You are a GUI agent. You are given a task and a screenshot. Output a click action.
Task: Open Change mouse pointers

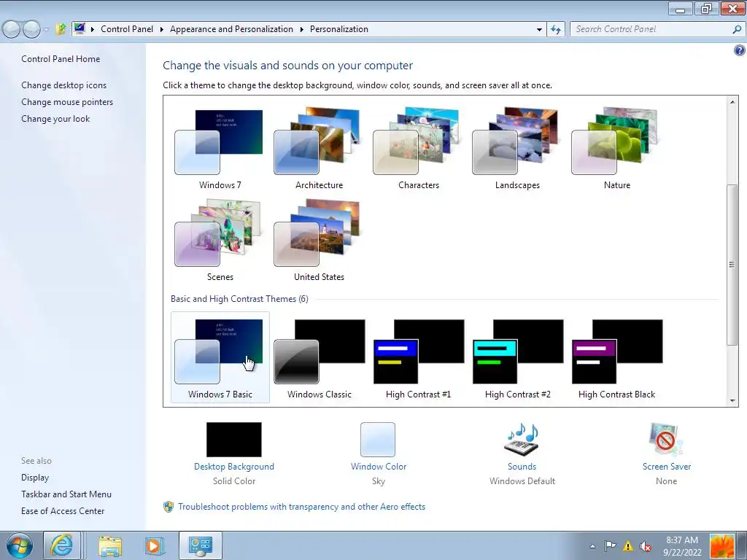[67, 102]
